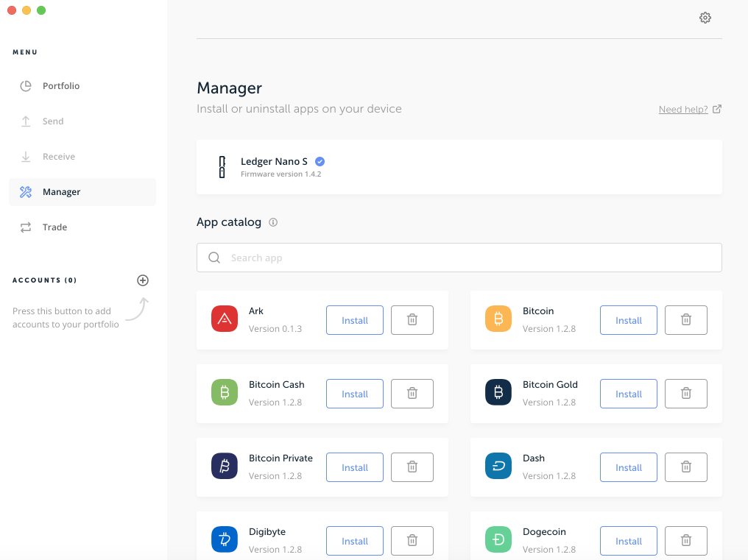Click the Ledger Nano S verified badge
748x560 pixels.
pos(320,161)
